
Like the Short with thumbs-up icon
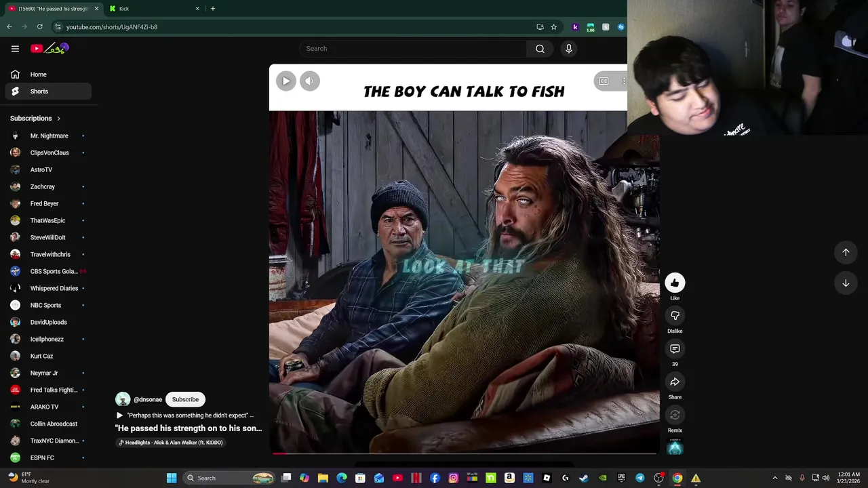(x=675, y=283)
